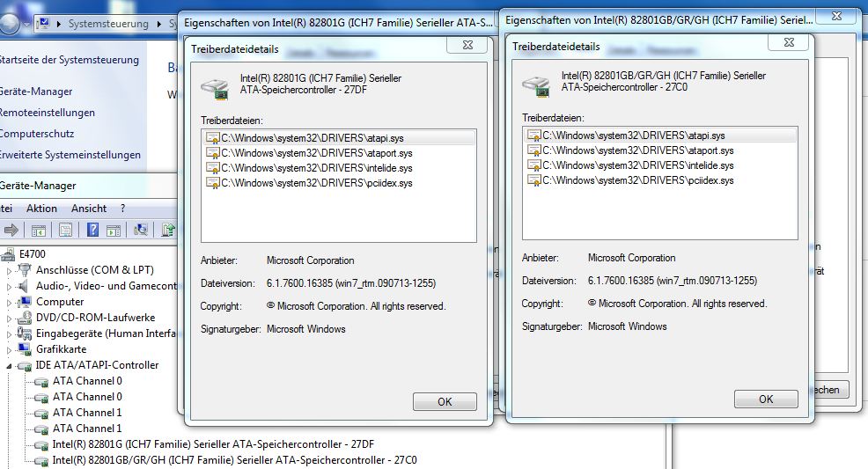Viewport: 868px width, 469px height.
Task: Select the E4700 computer root icon
Action: 8,254
